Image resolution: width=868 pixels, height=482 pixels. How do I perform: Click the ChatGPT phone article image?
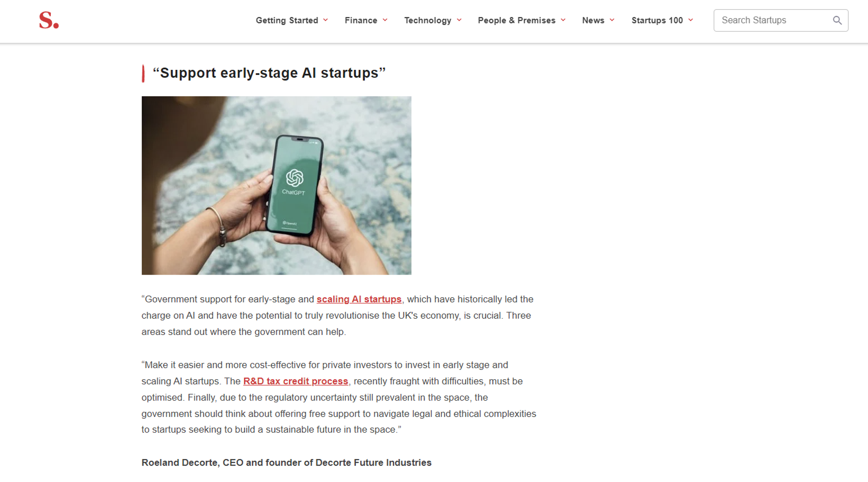[276, 186]
